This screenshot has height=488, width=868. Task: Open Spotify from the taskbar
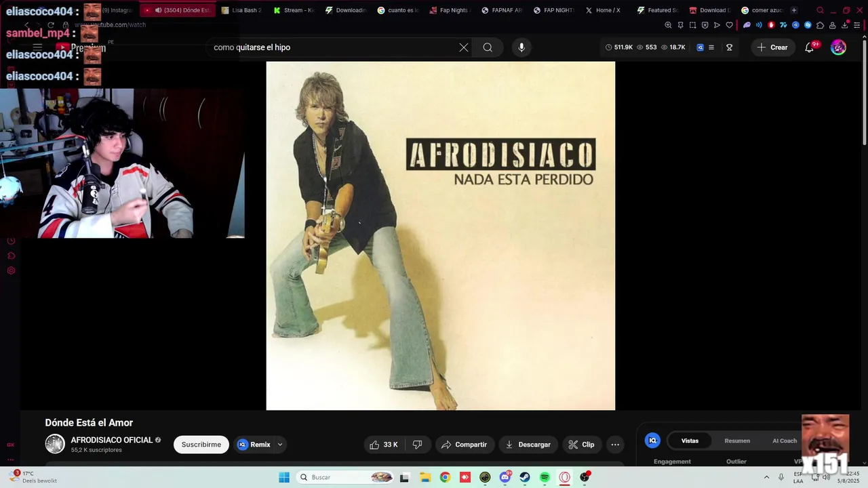click(x=545, y=477)
